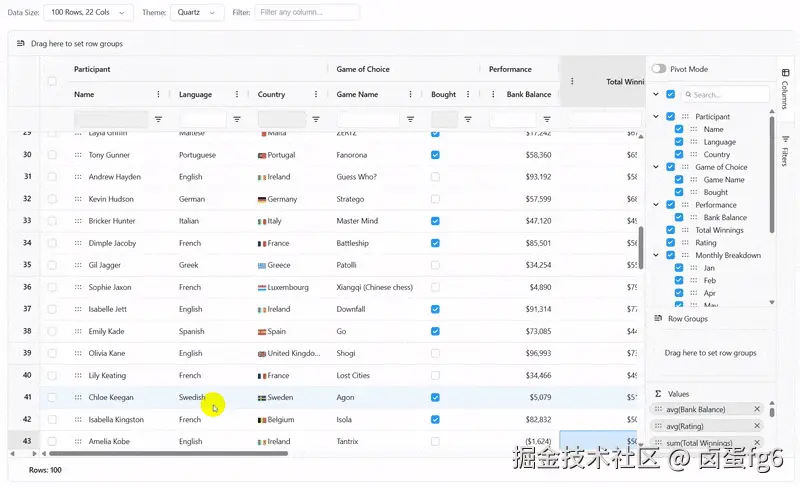Collapse the Participant group in columns panel
800x489 pixels.
(656, 116)
